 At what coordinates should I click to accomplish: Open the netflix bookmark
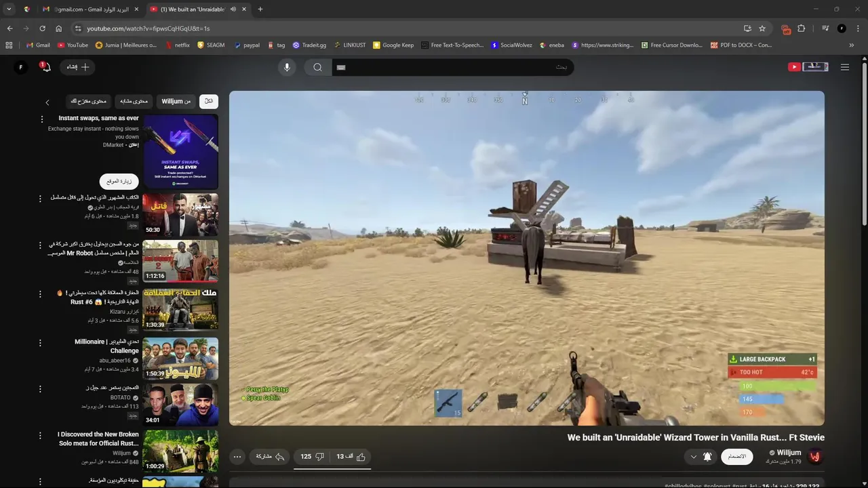[x=178, y=45]
